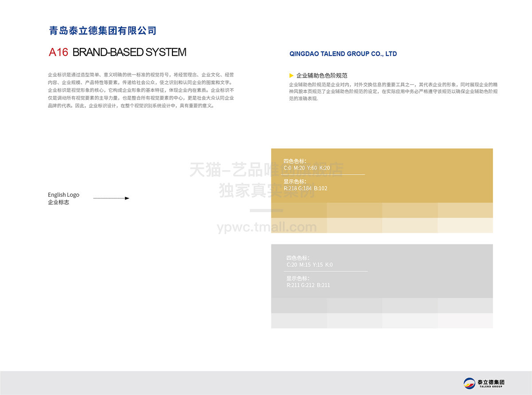Click the gold RGB value R:218 G:184 B:102

305,188
